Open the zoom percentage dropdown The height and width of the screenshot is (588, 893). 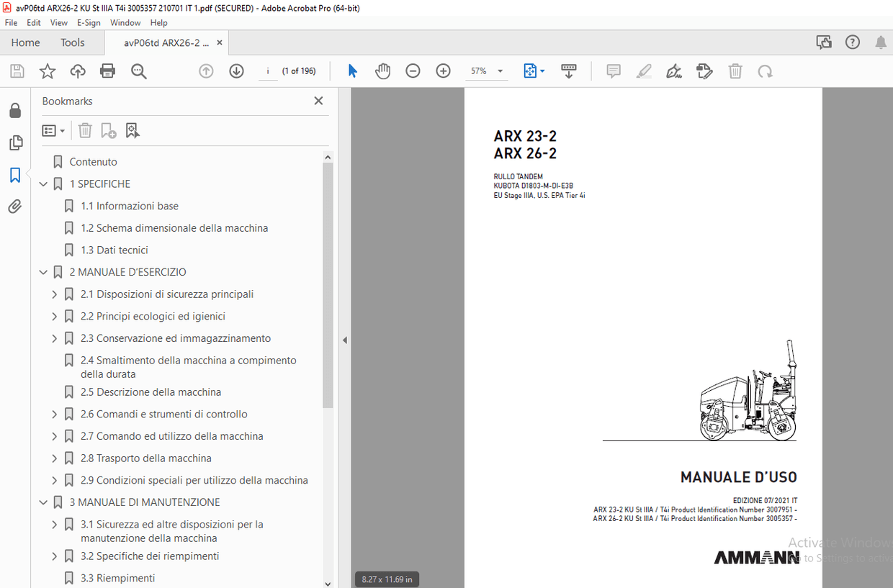coord(500,71)
